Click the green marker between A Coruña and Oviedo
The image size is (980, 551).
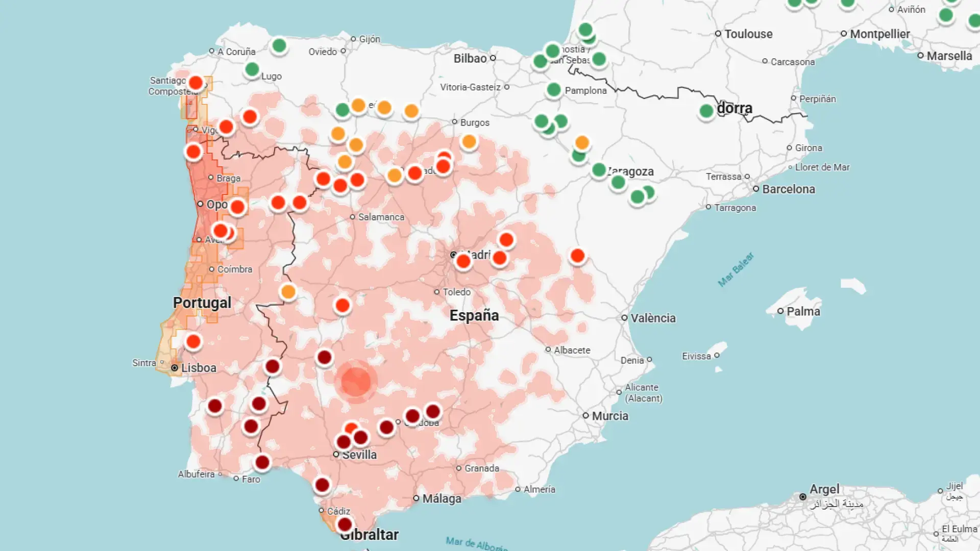[279, 46]
